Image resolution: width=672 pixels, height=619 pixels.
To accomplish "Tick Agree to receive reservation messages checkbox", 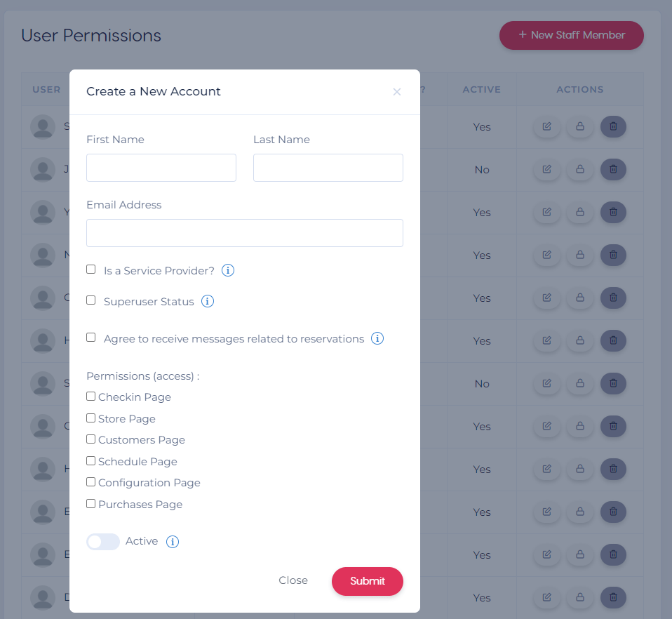I will tap(91, 338).
